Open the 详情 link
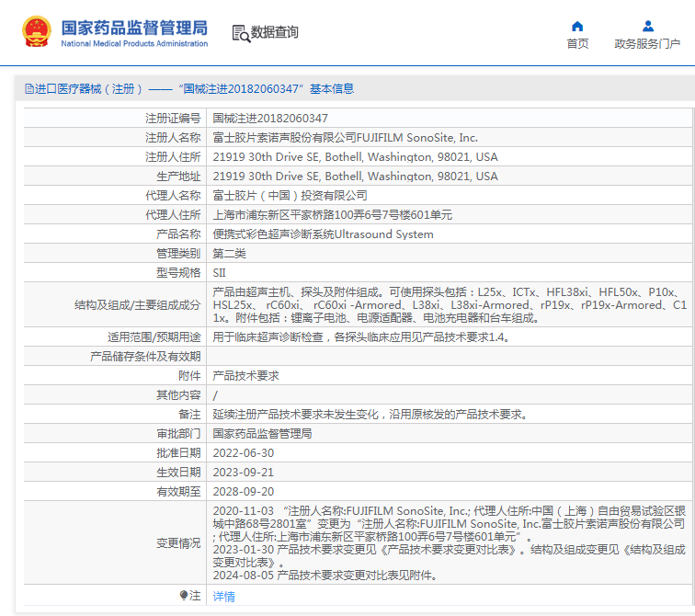 pos(223,597)
